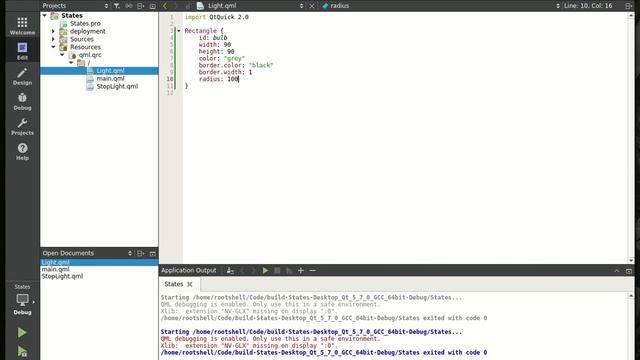Open States.pro in the project tree
Screen dimensions: 640x360
85,23
